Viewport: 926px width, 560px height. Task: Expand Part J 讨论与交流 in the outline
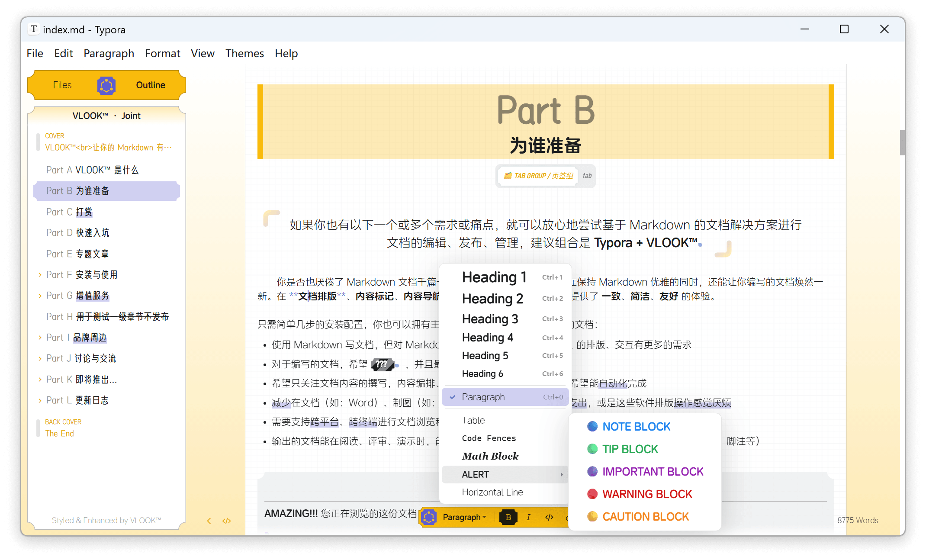pyautogui.click(x=40, y=358)
